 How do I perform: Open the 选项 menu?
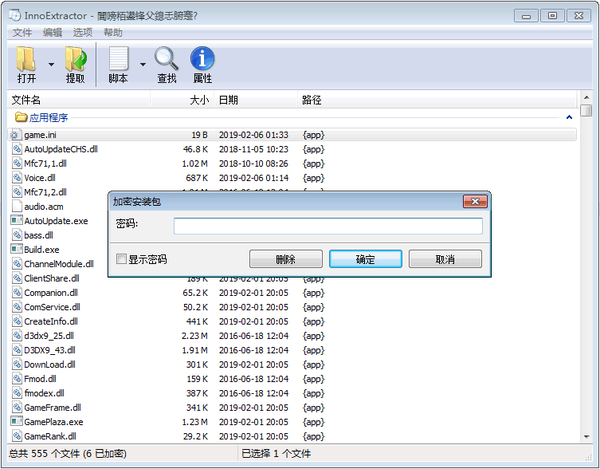click(83, 33)
